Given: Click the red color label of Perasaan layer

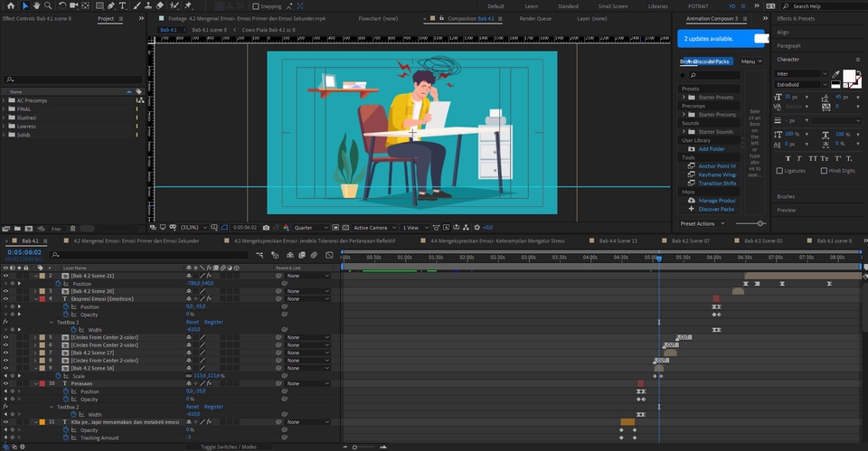Looking at the screenshot, I should click(x=42, y=383).
